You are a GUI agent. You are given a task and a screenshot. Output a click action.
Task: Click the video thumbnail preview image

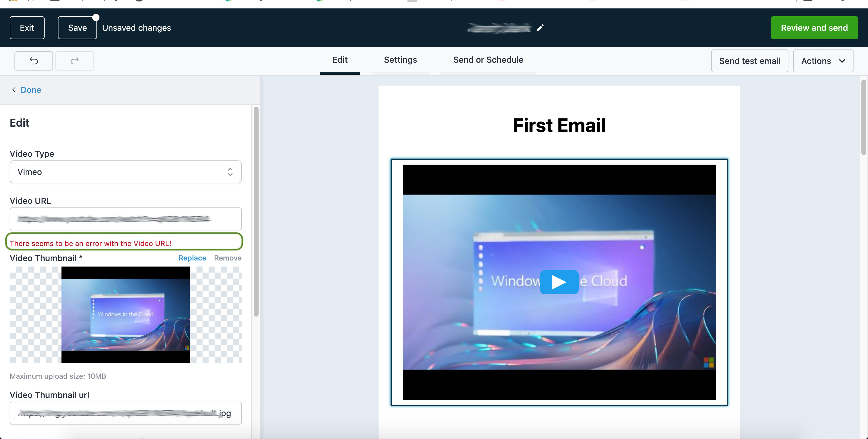point(125,314)
